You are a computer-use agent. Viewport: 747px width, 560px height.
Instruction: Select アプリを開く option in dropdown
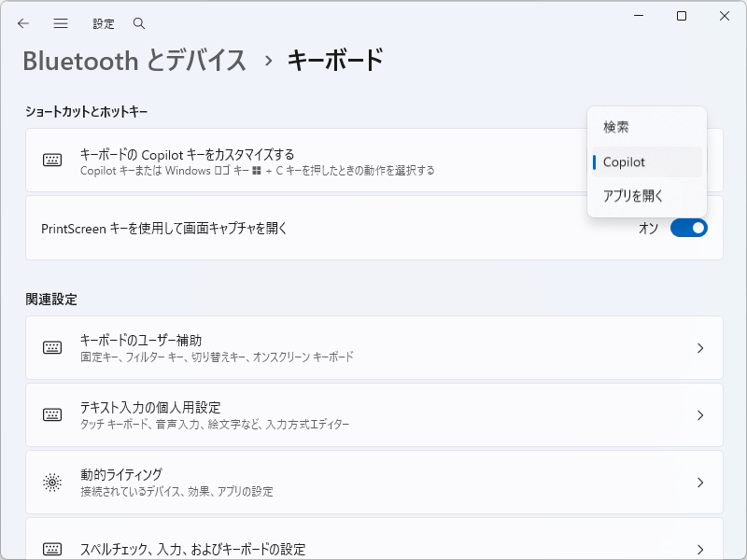point(647,196)
